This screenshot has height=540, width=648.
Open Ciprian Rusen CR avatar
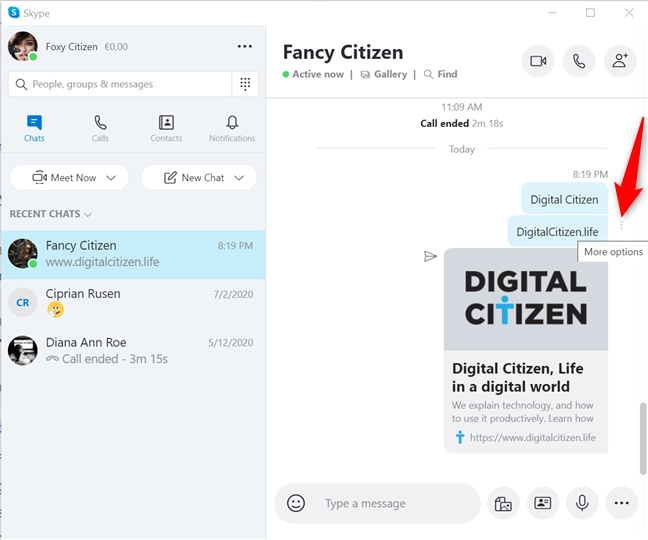pyautogui.click(x=23, y=302)
